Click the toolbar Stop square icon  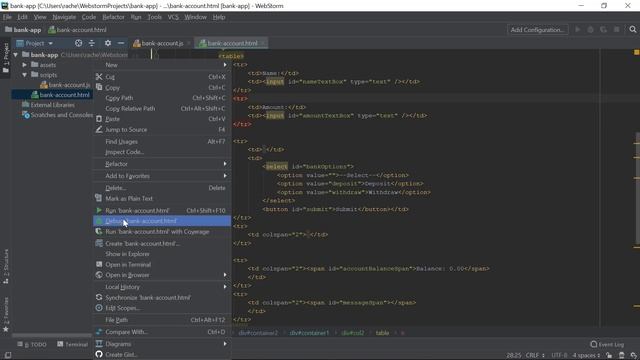(617, 29)
